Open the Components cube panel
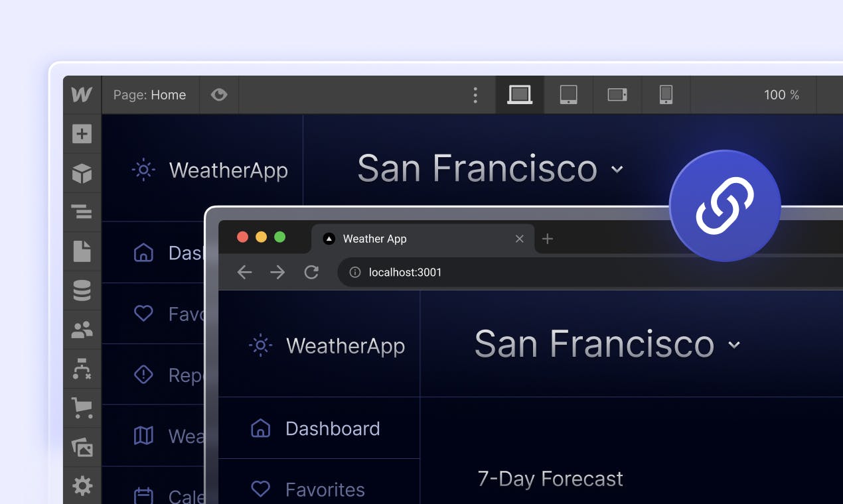Image resolution: width=843 pixels, height=504 pixels. click(x=82, y=173)
